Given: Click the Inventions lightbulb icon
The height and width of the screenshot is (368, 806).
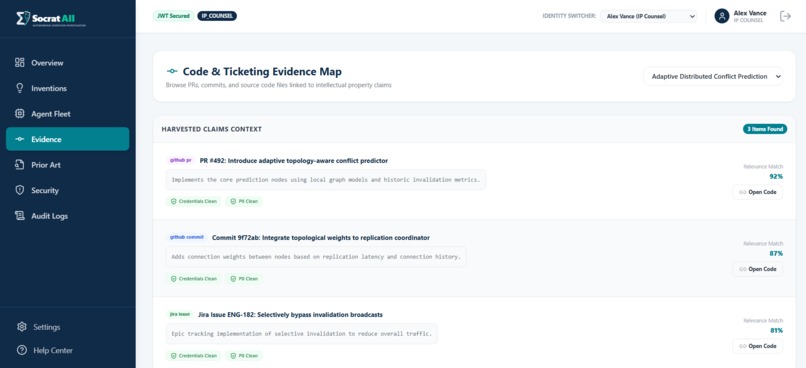Looking at the screenshot, I should click(20, 88).
